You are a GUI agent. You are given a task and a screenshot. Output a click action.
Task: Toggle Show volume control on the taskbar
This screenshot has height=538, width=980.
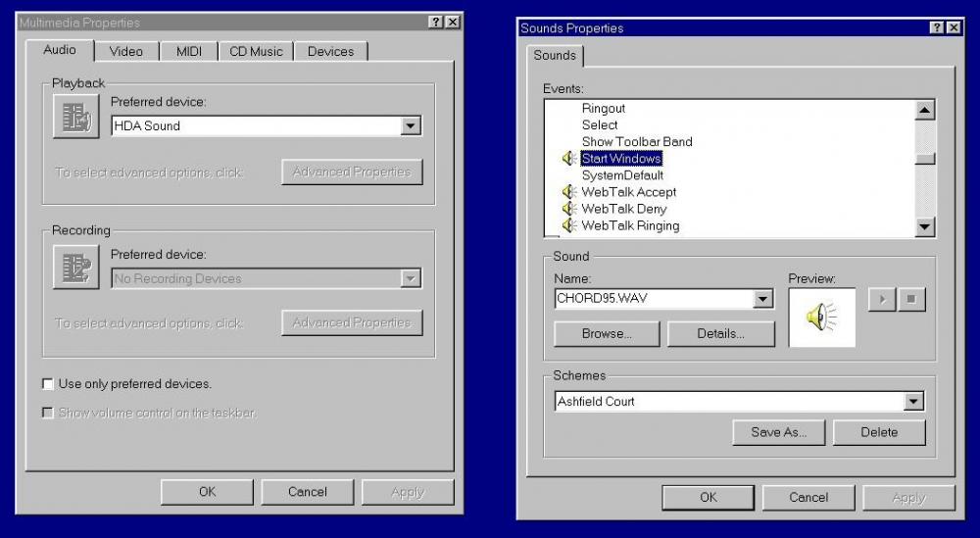47,413
